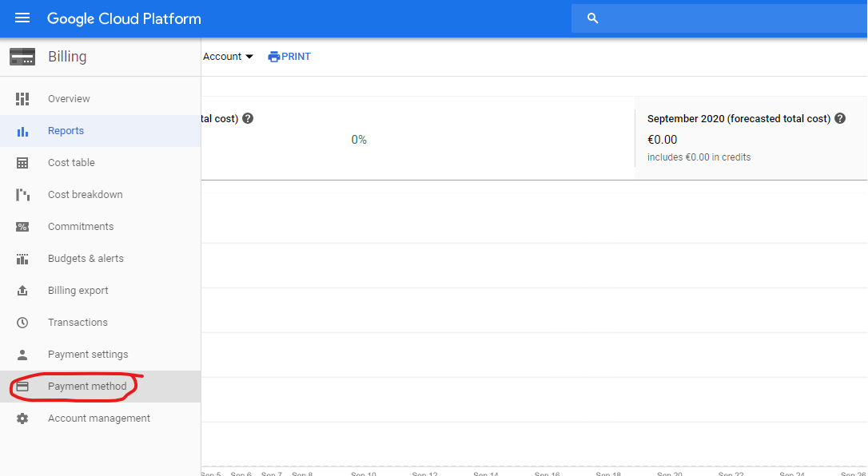Screen dimensions: 868x476
Task: Open Payment settings
Action: (100, 355)
